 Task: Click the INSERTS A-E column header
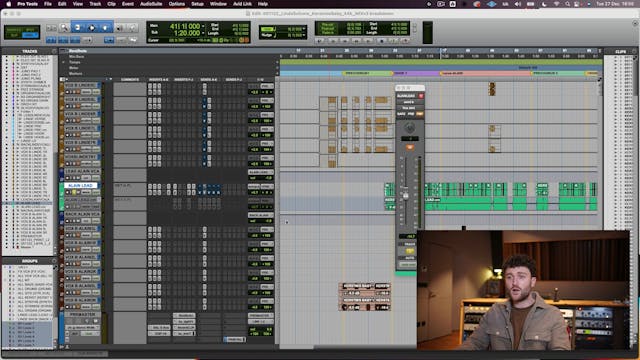click(158, 80)
